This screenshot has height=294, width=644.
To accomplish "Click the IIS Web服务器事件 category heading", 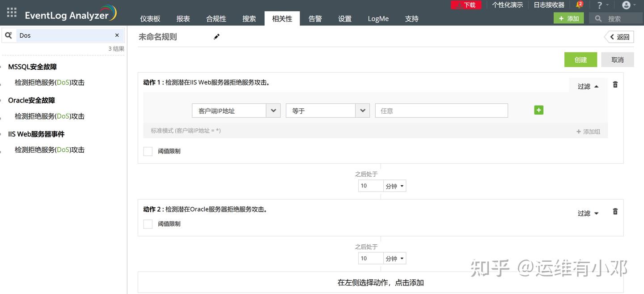I will [x=36, y=134].
